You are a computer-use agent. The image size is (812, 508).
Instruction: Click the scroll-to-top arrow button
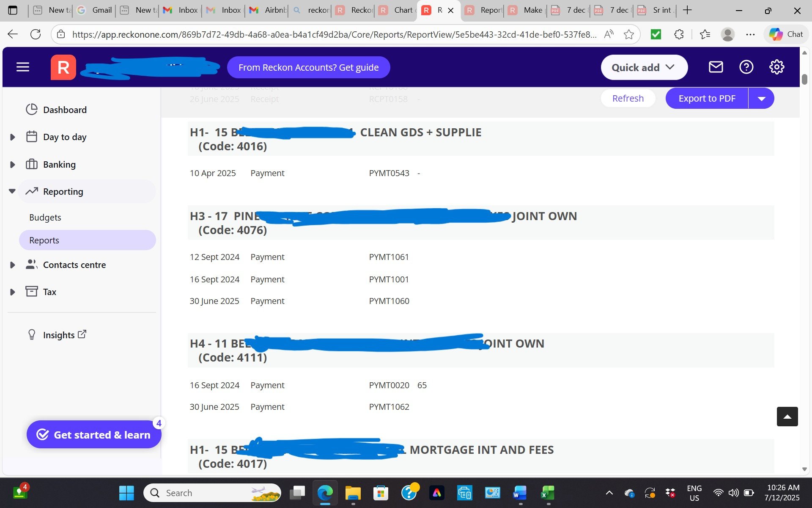[787, 417]
